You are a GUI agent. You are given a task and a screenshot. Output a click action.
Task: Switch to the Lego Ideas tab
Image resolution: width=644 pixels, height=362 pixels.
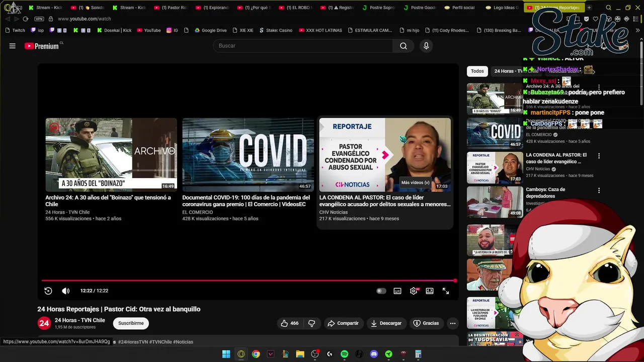pyautogui.click(x=503, y=8)
